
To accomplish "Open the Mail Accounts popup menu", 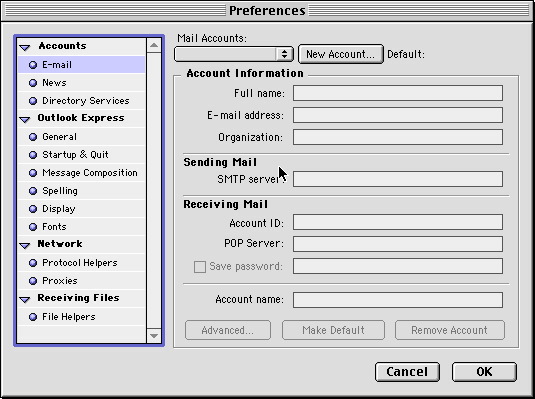I will (x=234, y=54).
